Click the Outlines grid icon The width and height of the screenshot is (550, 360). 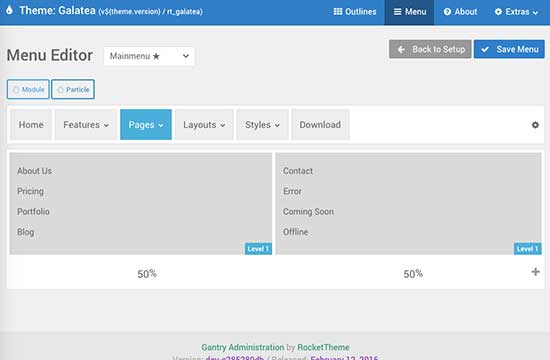click(x=337, y=12)
